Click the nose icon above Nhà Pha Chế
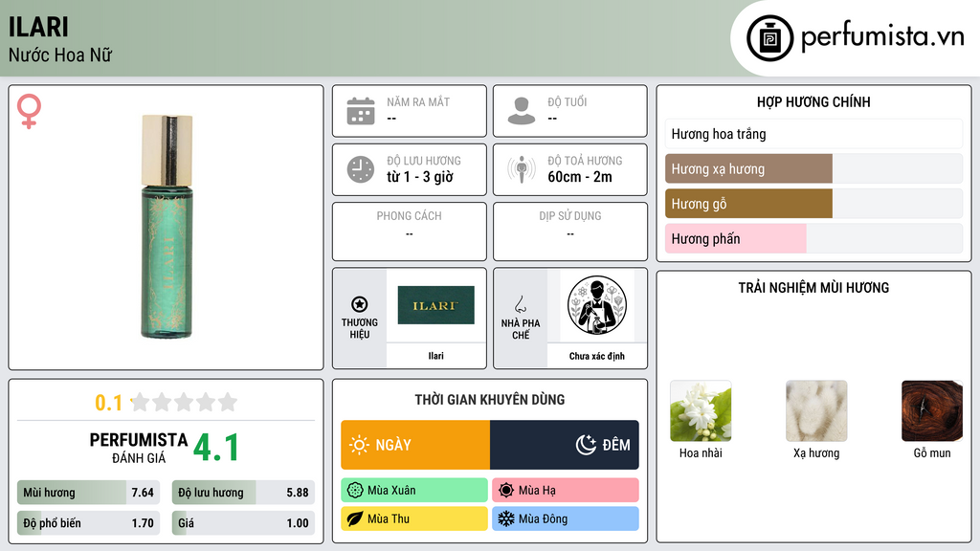 [x=520, y=304]
